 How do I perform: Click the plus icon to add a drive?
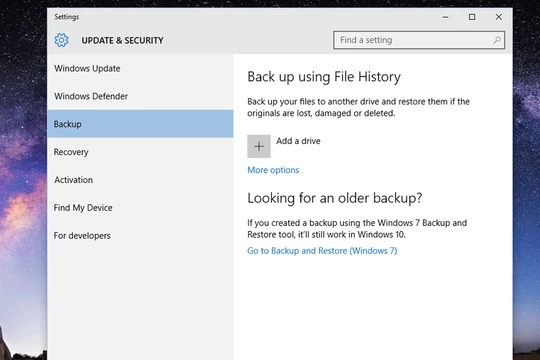point(259,146)
